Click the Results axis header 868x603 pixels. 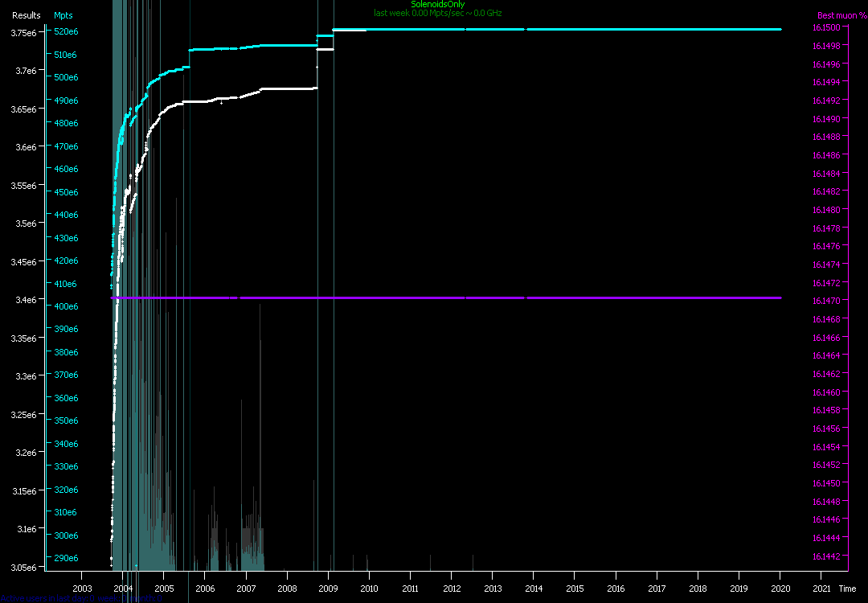tap(26, 15)
